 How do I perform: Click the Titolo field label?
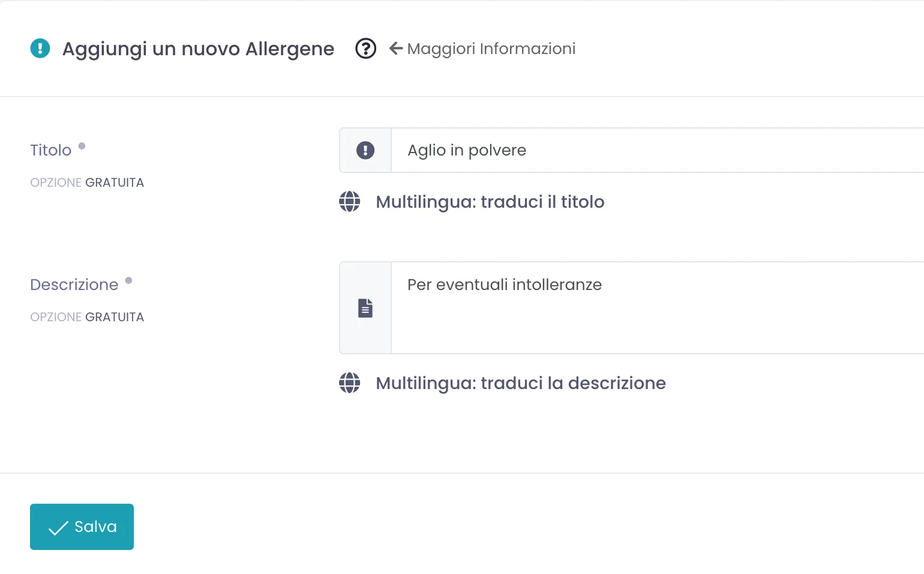pos(51,150)
